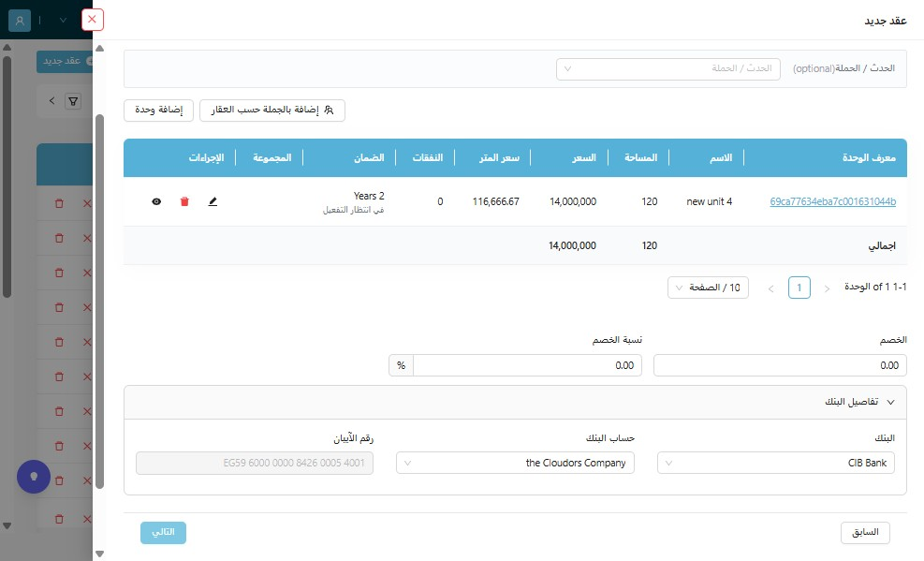Select the 'Years 2' warranty cell

(369, 196)
